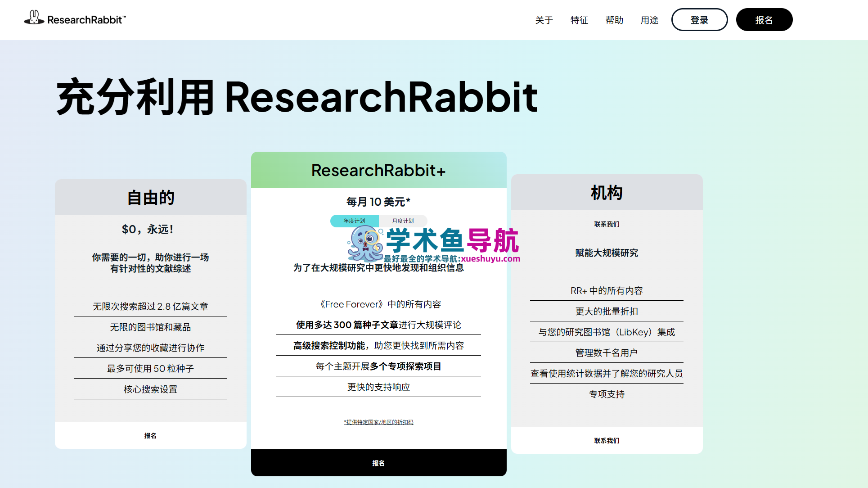Click 无限的图书馆和藏品 row
The image size is (868, 488).
[x=150, y=327]
